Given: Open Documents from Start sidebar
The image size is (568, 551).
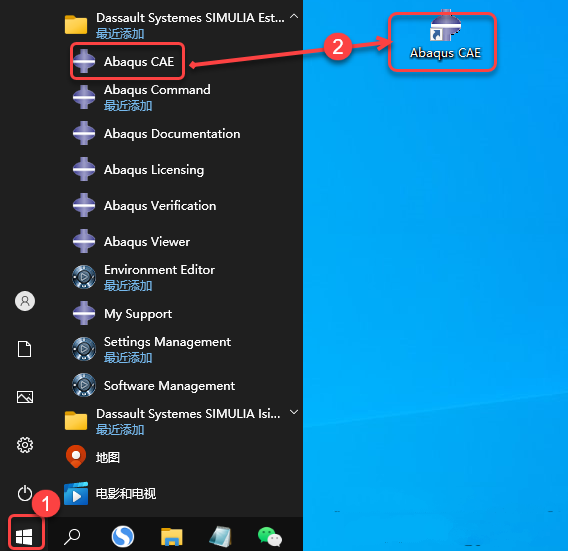Looking at the screenshot, I should click(25, 349).
